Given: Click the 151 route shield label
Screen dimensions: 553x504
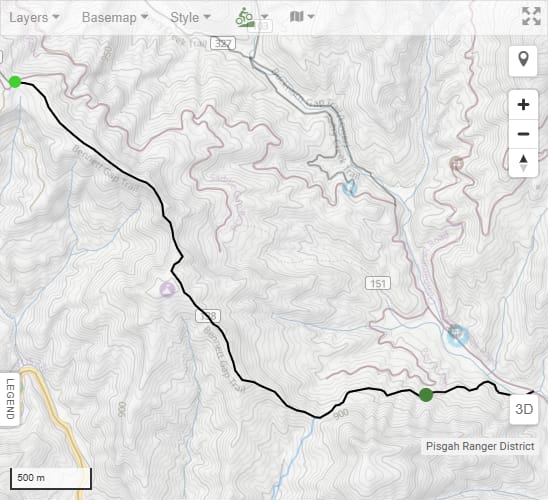Looking at the screenshot, I should tap(378, 283).
